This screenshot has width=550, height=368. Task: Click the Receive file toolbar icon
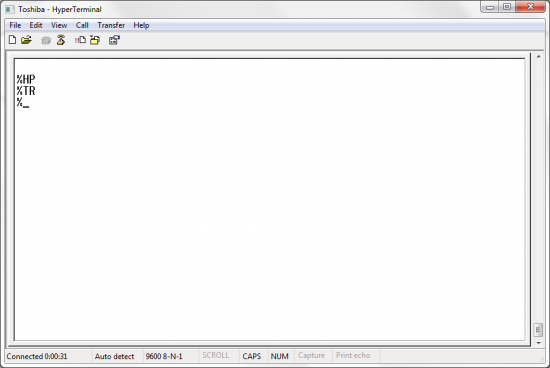pos(95,40)
